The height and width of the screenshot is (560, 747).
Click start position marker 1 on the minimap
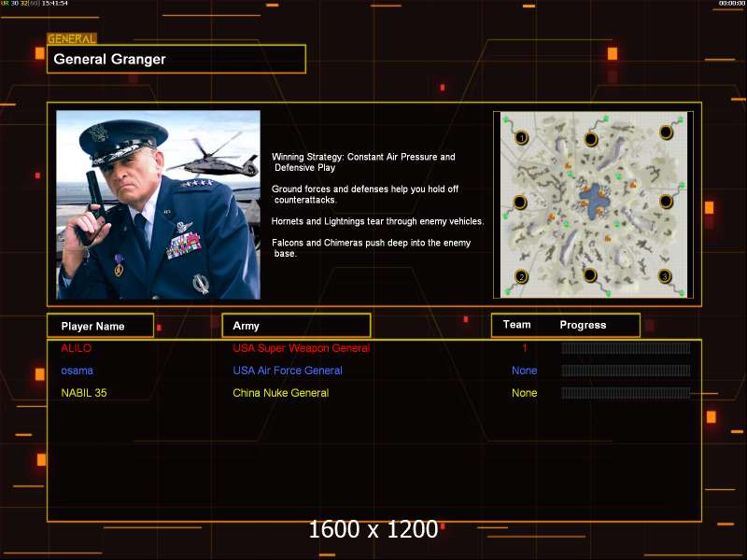pos(521,138)
